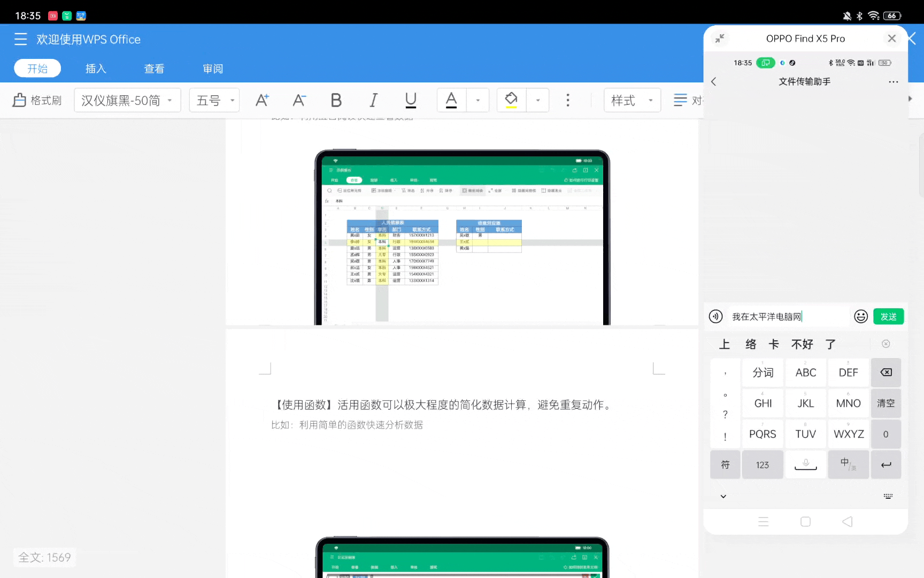Tap phone recent apps navigation button
This screenshot has width=924, height=578.
click(x=764, y=521)
